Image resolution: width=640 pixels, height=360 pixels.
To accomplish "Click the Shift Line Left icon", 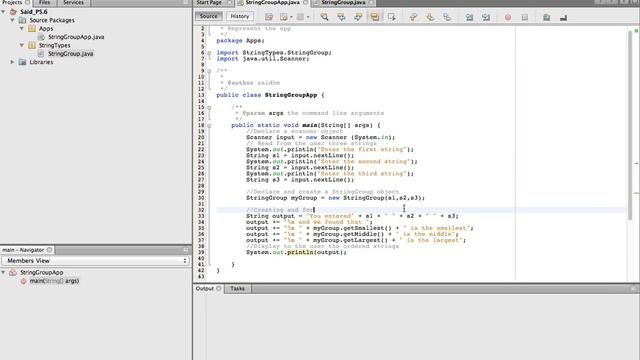I will point(469,17).
